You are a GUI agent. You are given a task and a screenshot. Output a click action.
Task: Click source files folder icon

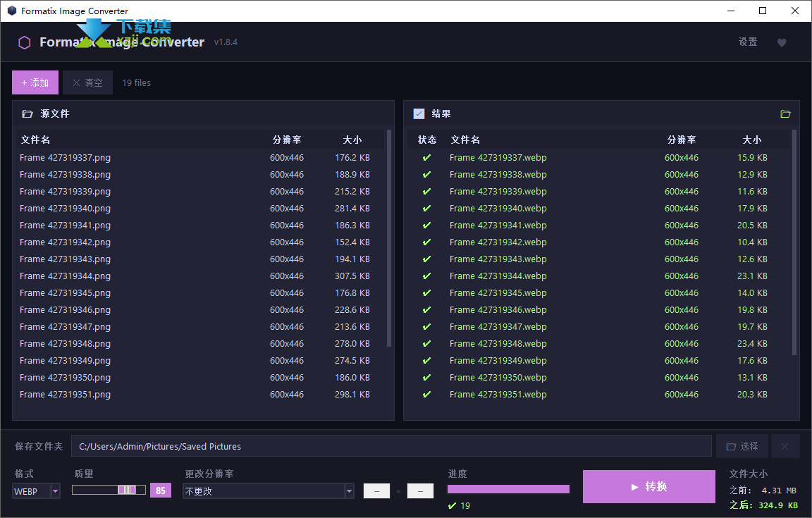pos(27,114)
